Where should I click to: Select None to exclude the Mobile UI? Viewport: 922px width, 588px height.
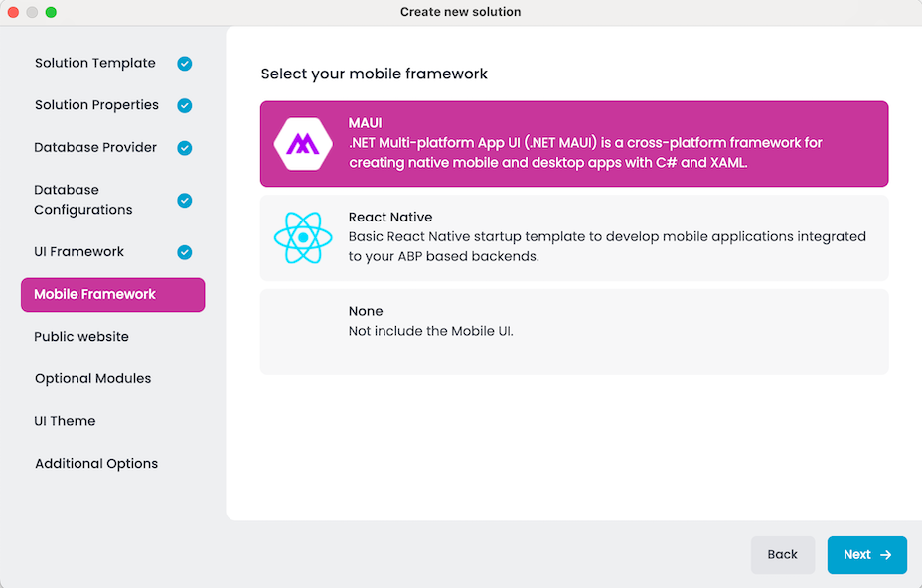pyautogui.click(x=574, y=332)
